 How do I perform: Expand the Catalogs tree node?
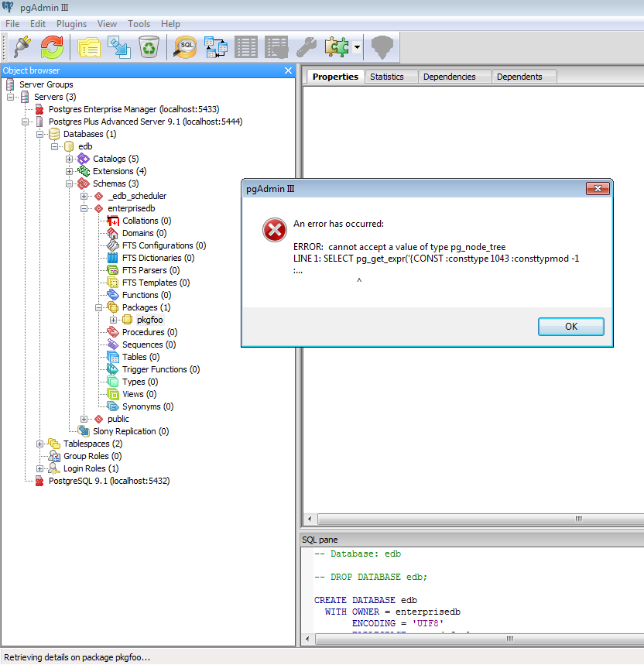(70, 159)
